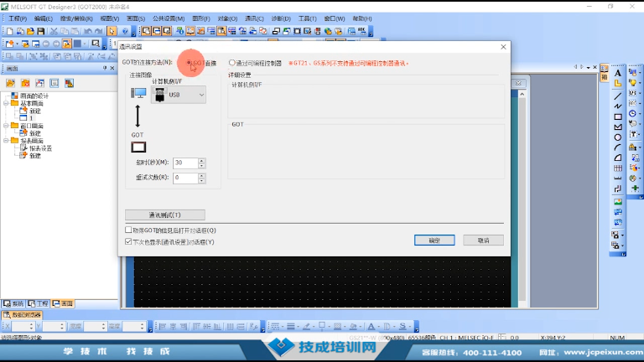Viewport: 644px width, 362px height.
Task: Click the communication test (T) button
Action: point(164,215)
